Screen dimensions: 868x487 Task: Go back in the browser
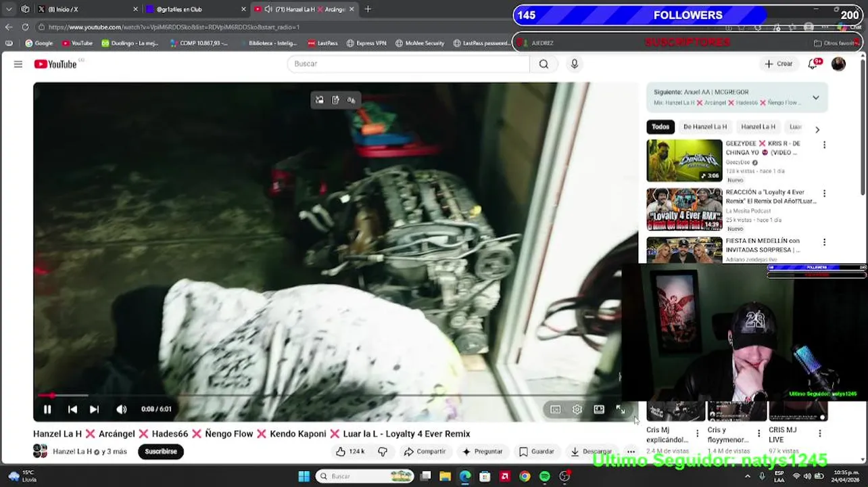(9, 27)
